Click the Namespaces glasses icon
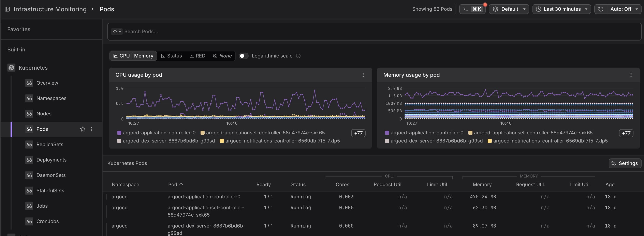644x236 pixels. tap(29, 98)
